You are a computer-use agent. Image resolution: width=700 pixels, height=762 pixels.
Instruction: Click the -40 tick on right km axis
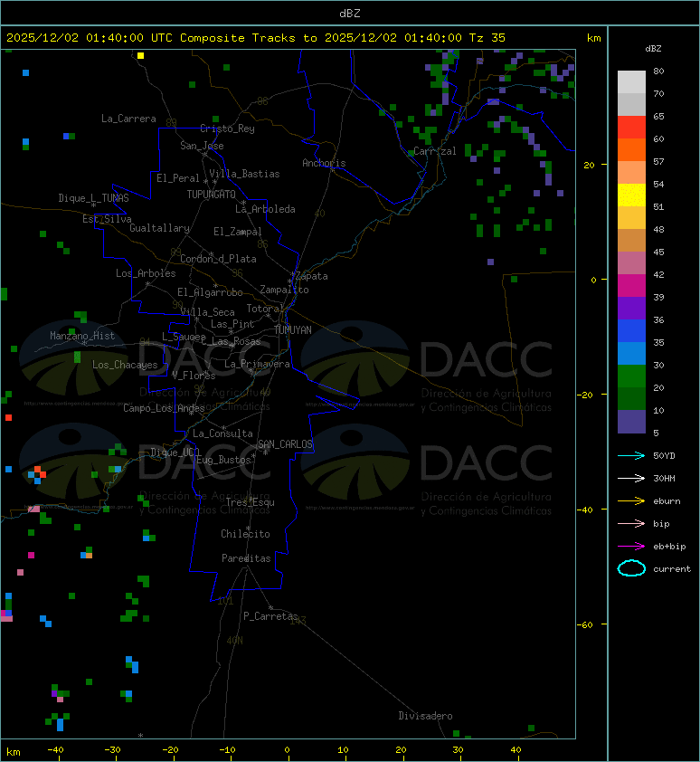[585, 510]
